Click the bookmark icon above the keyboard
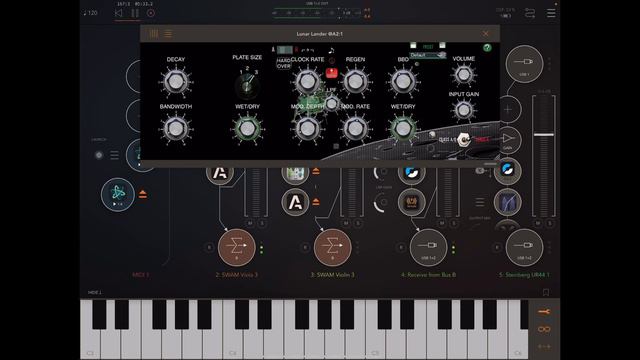This screenshot has width=640, height=360. click(546, 292)
